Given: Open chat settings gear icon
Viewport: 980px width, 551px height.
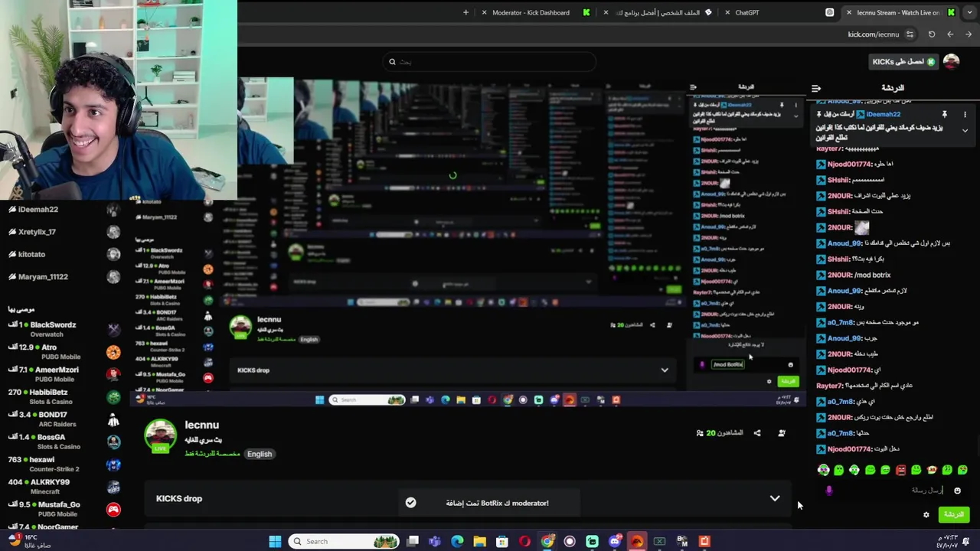Looking at the screenshot, I should coord(926,514).
